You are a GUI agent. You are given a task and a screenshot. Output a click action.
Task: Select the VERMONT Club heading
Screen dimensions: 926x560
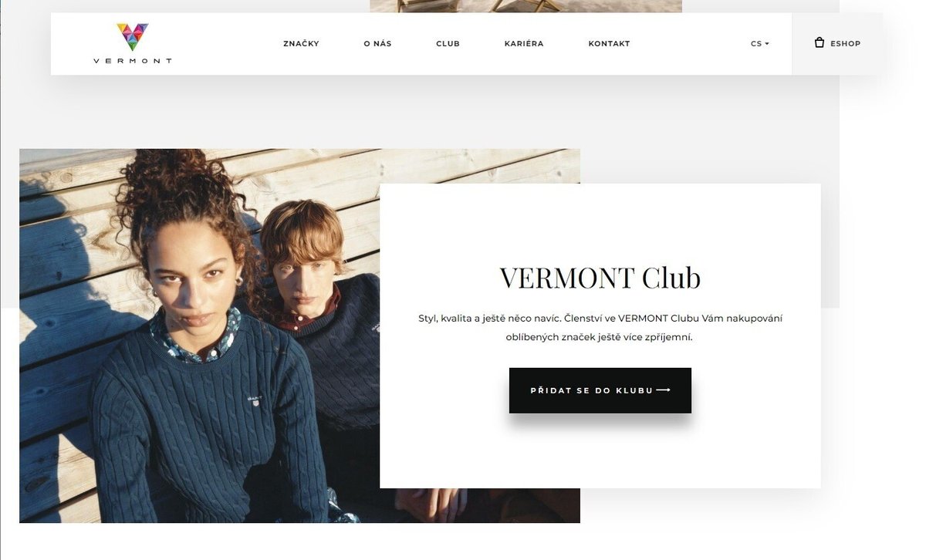(x=600, y=278)
